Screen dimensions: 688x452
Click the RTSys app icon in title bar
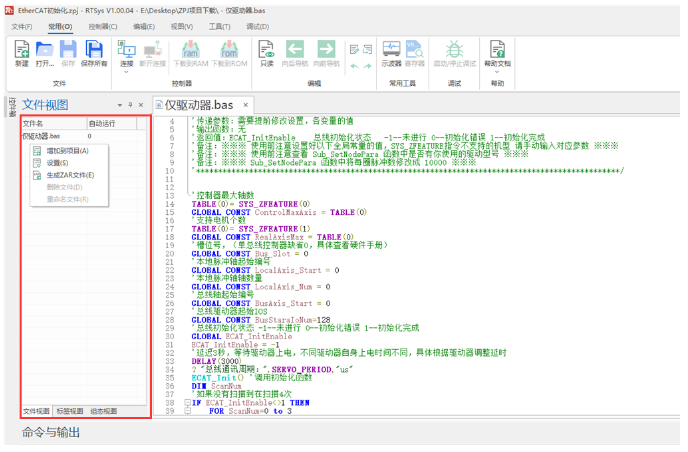click(9, 11)
